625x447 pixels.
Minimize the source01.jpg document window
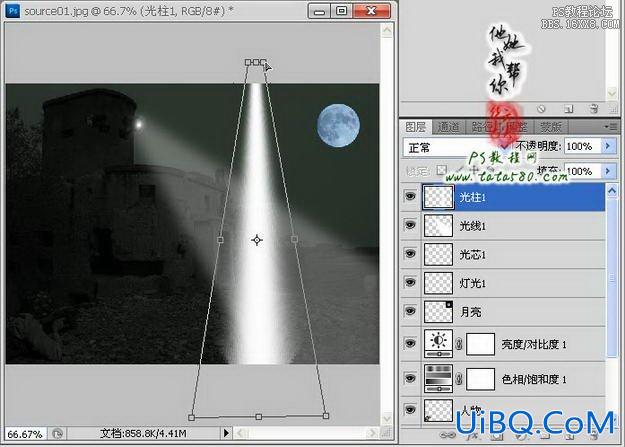click(x=319, y=11)
